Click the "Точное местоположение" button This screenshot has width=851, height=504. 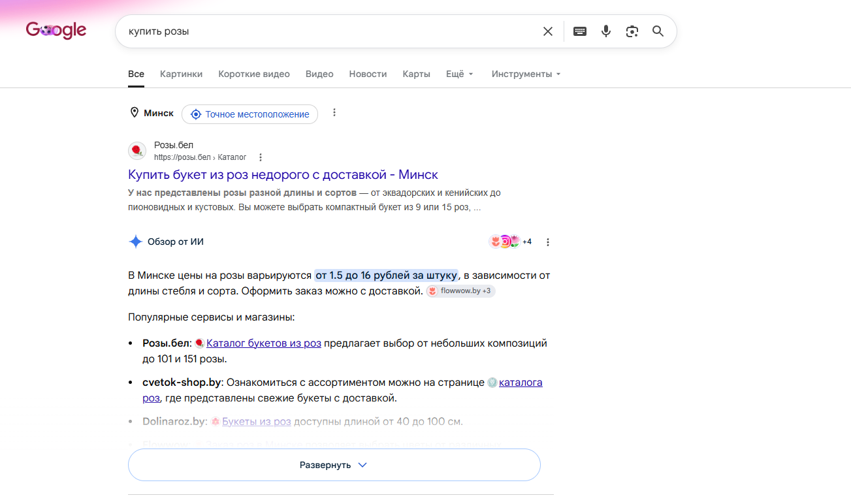tap(249, 114)
